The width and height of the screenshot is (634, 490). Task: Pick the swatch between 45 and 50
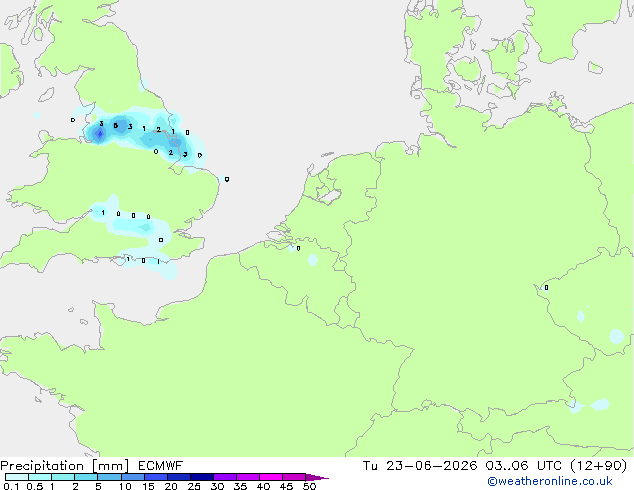(x=294, y=477)
